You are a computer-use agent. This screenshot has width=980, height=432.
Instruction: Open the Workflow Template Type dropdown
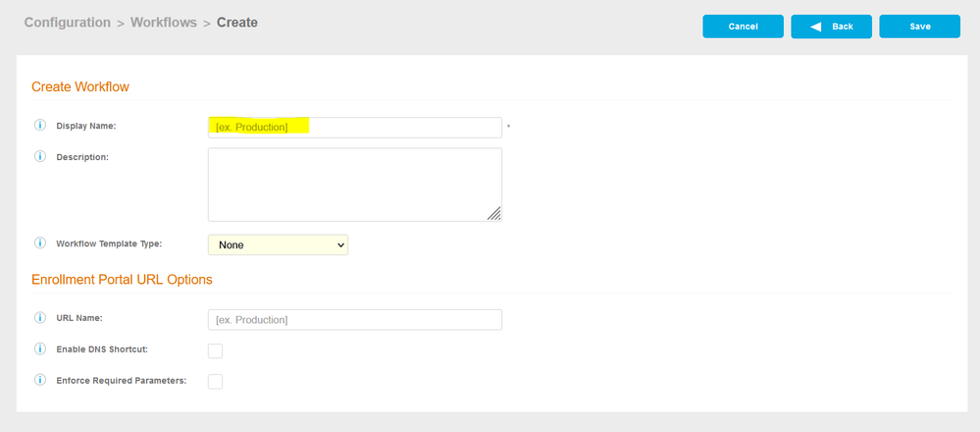coord(278,244)
